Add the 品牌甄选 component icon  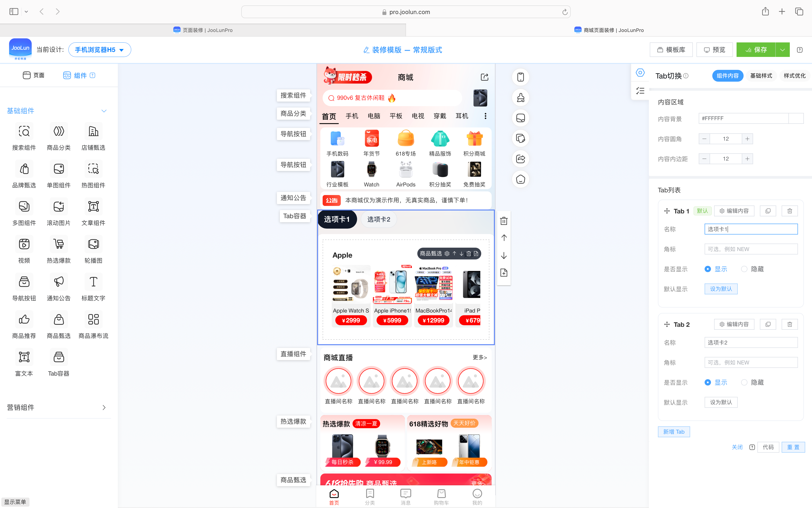tap(24, 169)
